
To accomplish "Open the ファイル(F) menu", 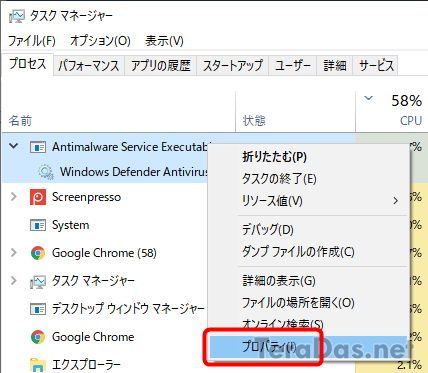I will click(x=32, y=41).
